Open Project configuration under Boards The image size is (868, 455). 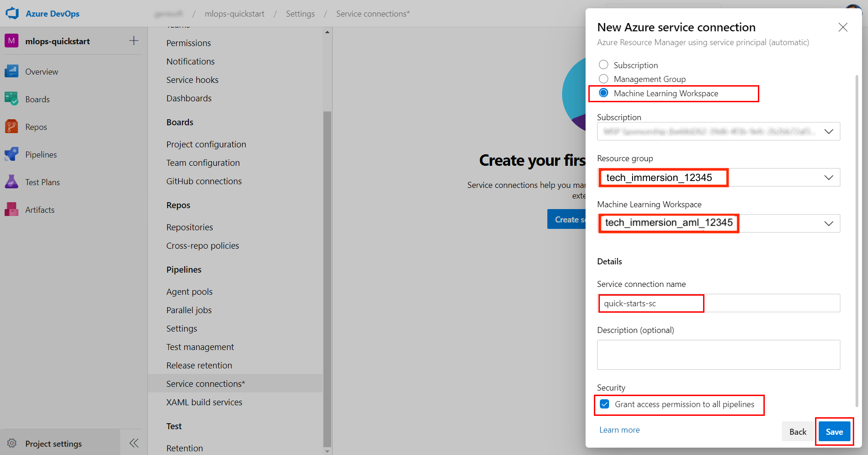coord(206,144)
